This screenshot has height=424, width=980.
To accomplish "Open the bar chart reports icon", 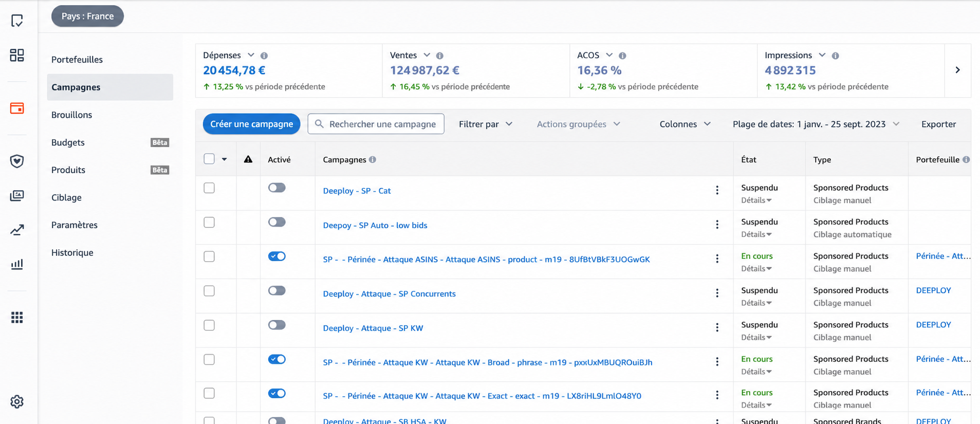I will (x=17, y=264).
